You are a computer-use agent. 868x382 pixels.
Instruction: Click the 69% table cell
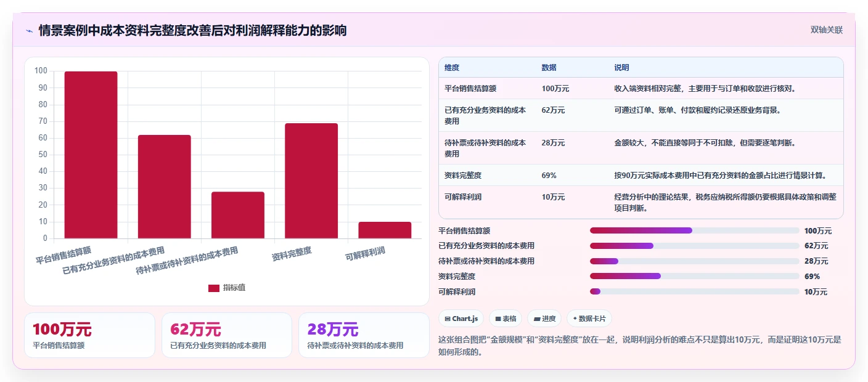point(549,176)
